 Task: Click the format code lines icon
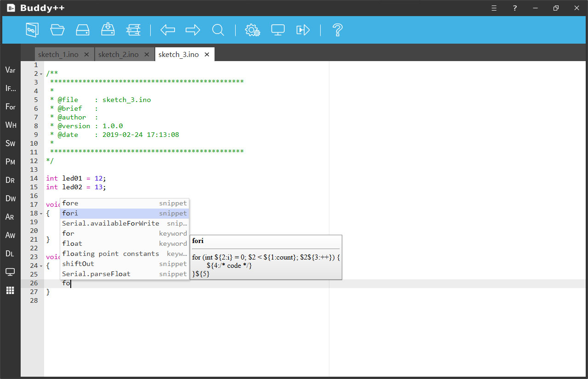tap(133, 30)
